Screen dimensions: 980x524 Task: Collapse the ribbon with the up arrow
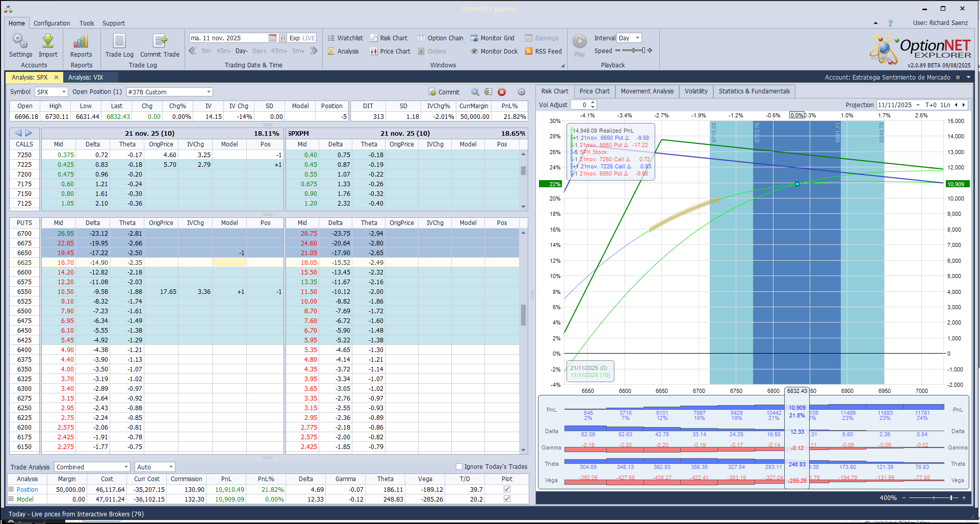point(875,23)
